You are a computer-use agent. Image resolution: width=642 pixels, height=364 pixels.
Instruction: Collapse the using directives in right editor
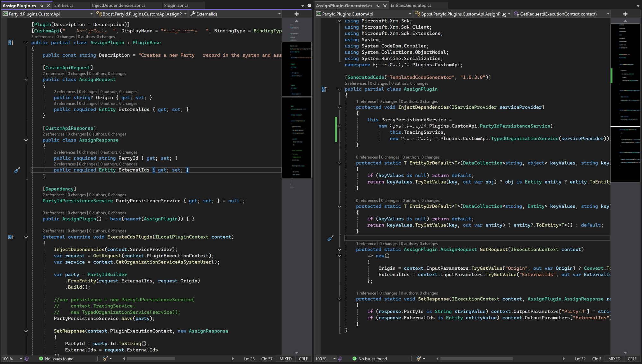[x=339, y=21]
